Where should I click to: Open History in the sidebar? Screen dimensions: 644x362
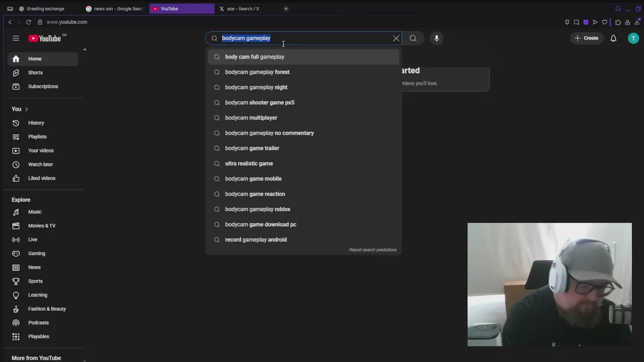(43, 123)
